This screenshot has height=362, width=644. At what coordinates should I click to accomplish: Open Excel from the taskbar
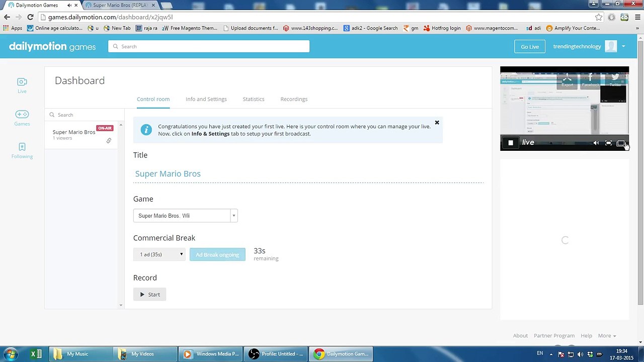point(36,354)
